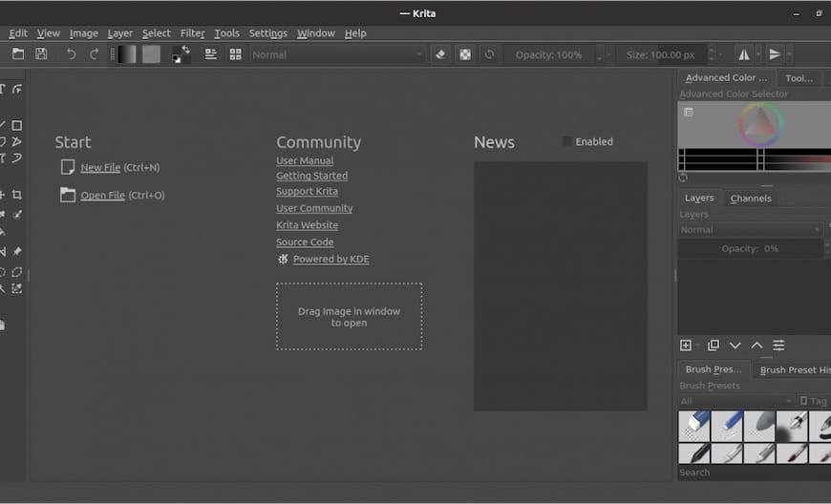The image size is (831, 504).
Task: Expand the brush preset All tag dropdown
Action: tap(736, 401)
